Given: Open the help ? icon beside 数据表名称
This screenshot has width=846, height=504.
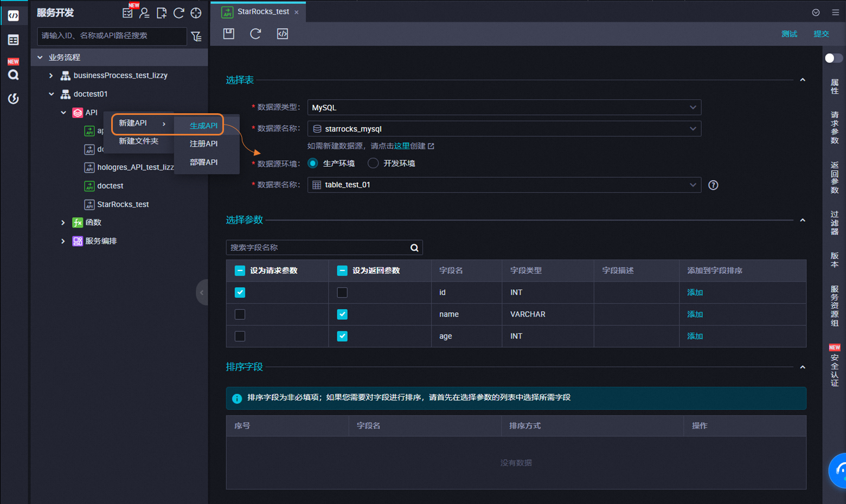Looking at the screenshot, I should pos(713,185).
